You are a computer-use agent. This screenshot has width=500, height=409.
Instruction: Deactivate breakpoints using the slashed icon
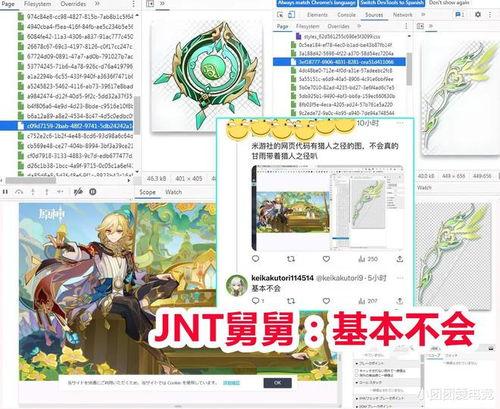78,192
